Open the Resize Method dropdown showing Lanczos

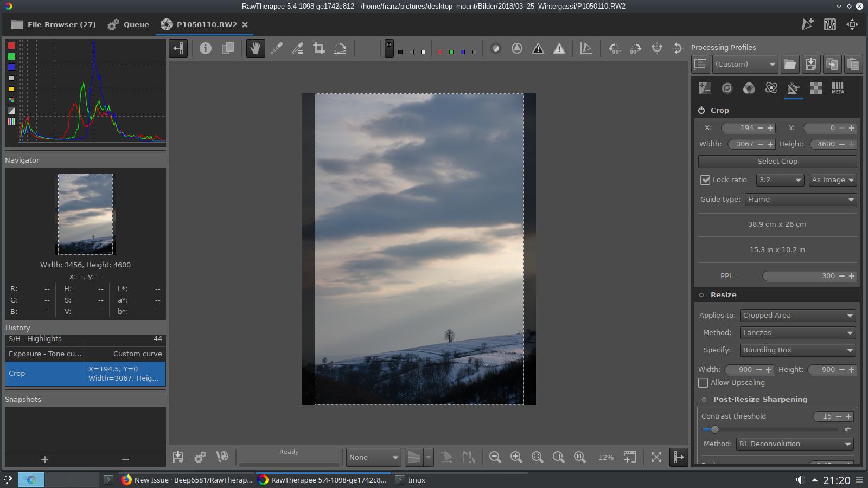click(x=797, y=332)
